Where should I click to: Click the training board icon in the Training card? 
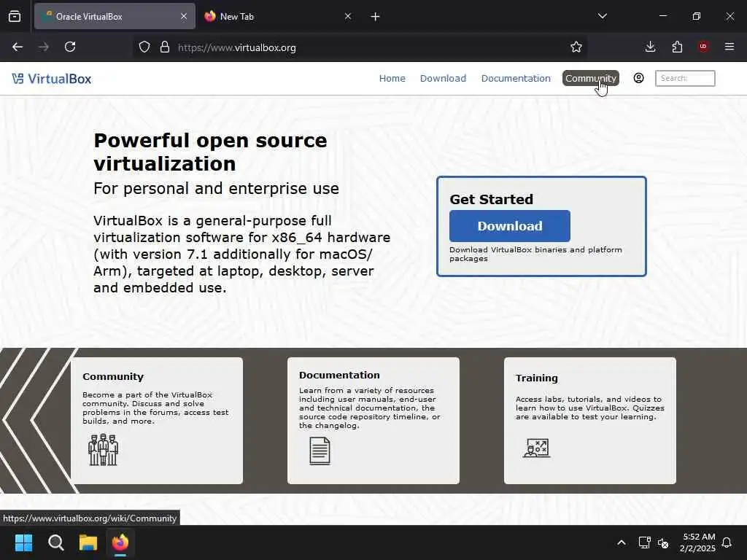click(536, 448)
